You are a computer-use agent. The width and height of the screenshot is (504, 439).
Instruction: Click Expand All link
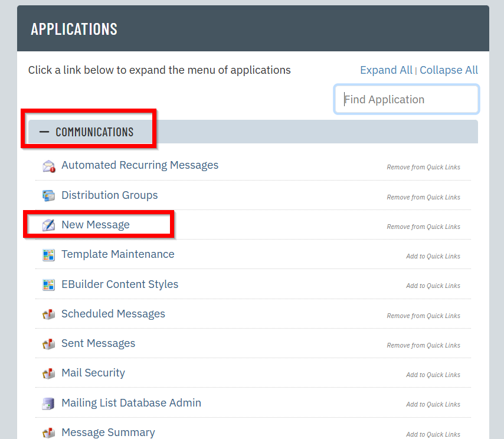click(386, 70)
